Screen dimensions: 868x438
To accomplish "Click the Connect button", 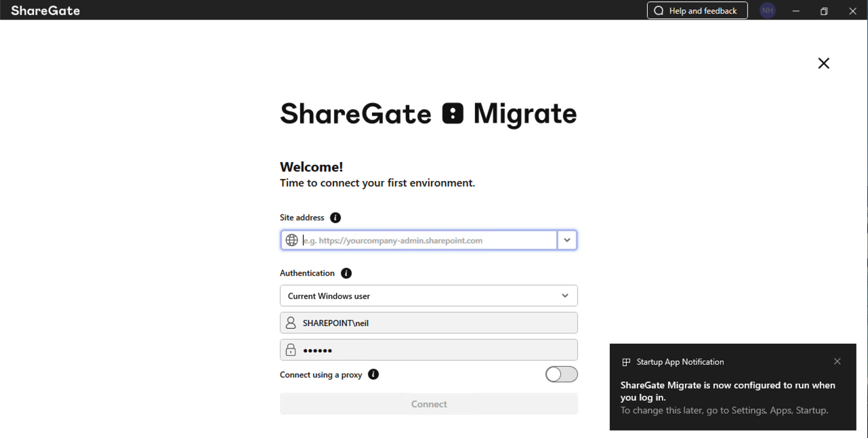I will pos(429,404).
